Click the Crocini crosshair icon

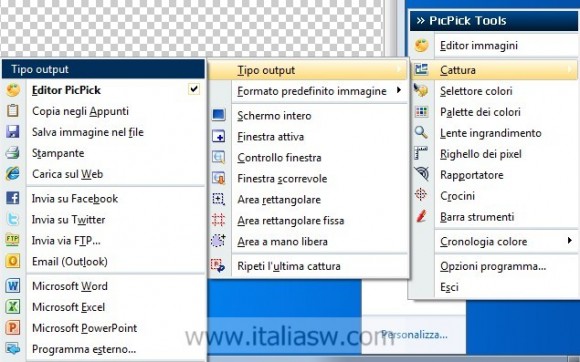click(421, 194)
